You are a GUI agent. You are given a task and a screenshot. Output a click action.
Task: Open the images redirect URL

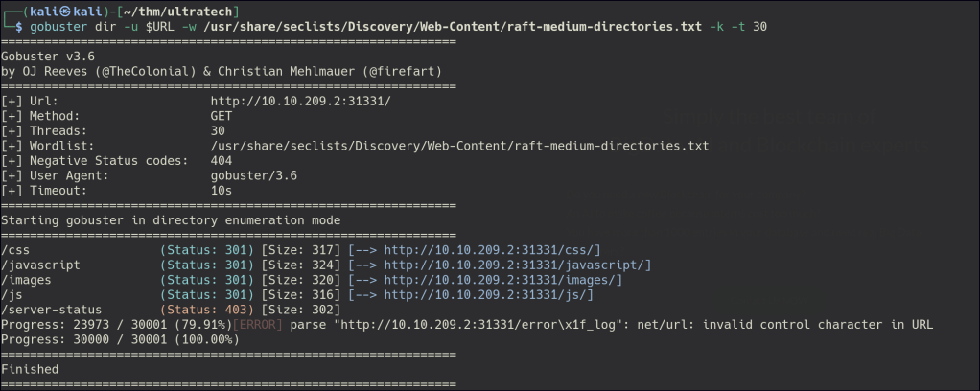coord(502,279)
